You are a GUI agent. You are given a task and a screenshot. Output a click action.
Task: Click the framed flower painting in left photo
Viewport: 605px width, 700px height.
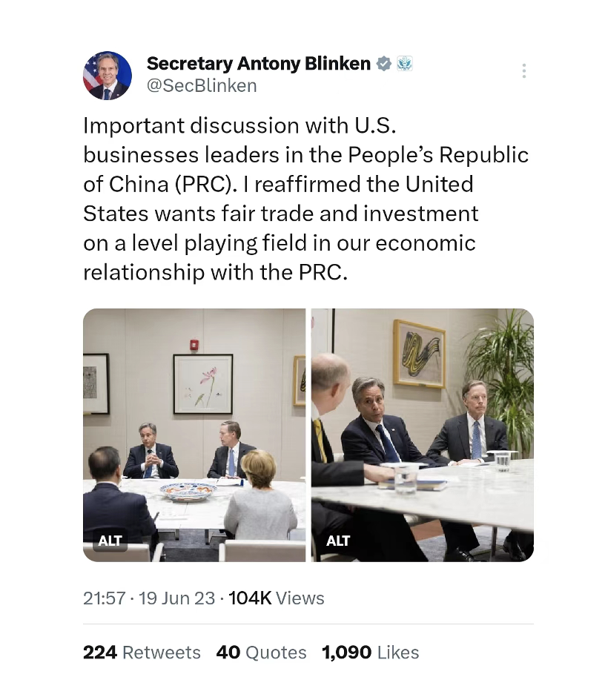[x=202, y=383]
